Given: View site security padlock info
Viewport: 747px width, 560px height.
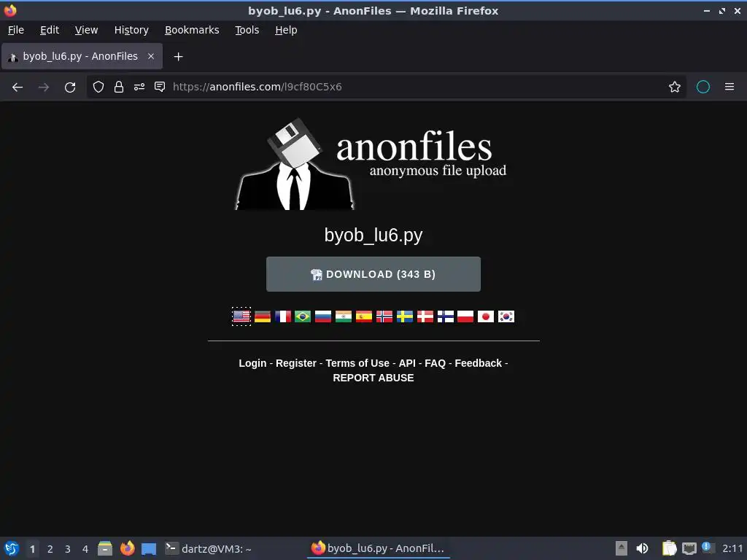Looking at the screenshot, I should (x=119, y=87).
